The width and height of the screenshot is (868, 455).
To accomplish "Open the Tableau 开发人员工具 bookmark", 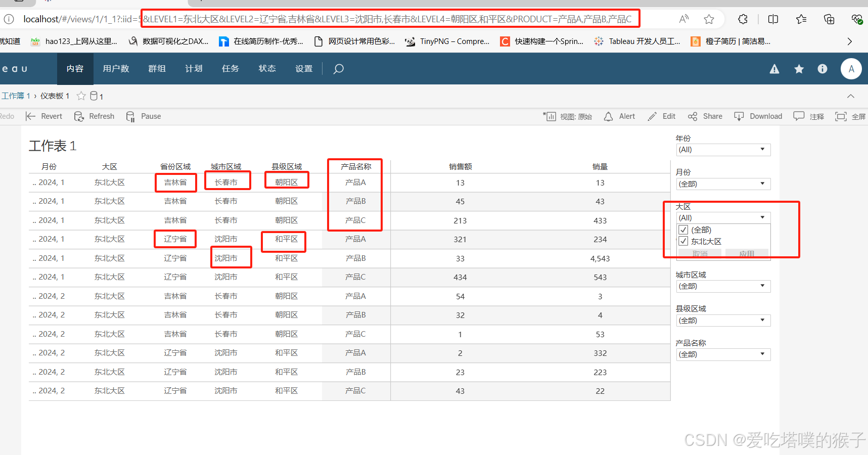I will point(637,41).
